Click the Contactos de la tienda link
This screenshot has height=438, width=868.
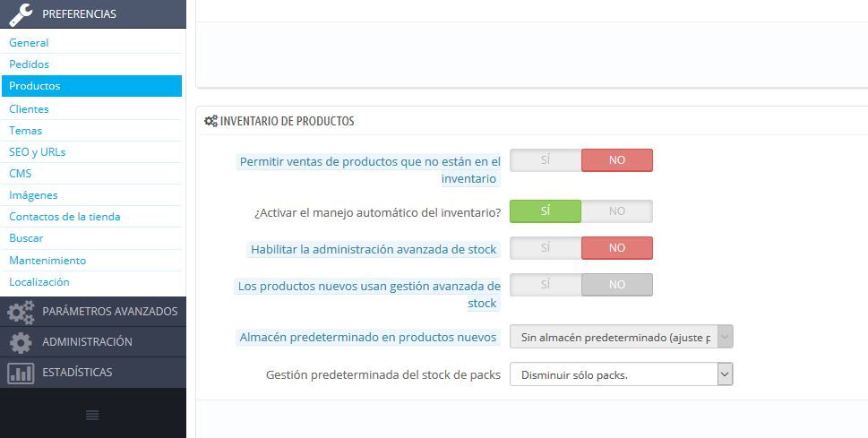coord(64,217)
